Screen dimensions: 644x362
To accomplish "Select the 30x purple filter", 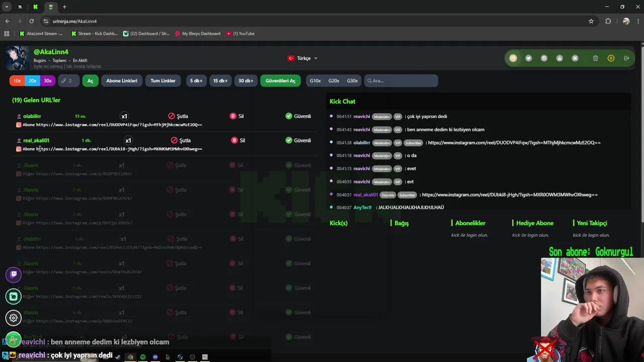I will [x=47, y=80].
